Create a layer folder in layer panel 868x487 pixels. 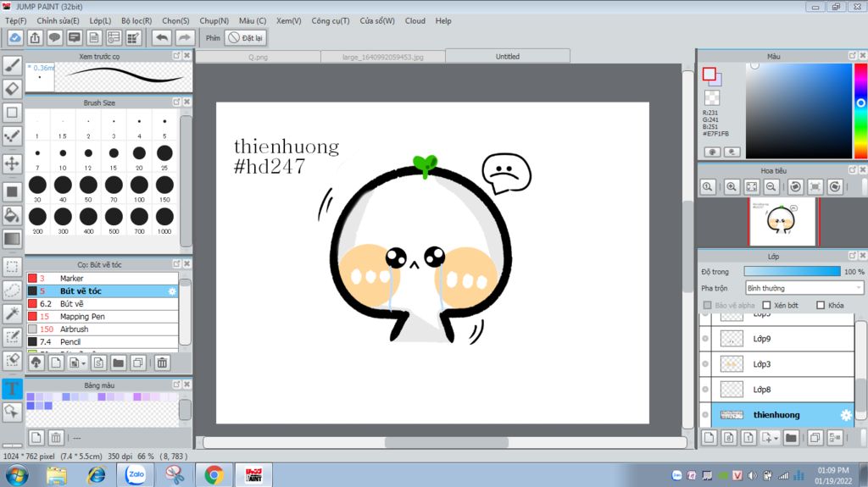(791, 438)
